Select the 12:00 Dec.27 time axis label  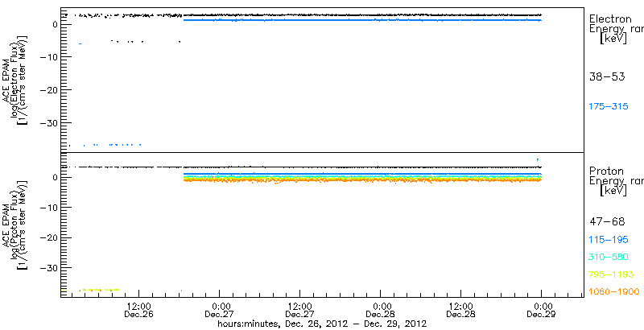(299, 311)
